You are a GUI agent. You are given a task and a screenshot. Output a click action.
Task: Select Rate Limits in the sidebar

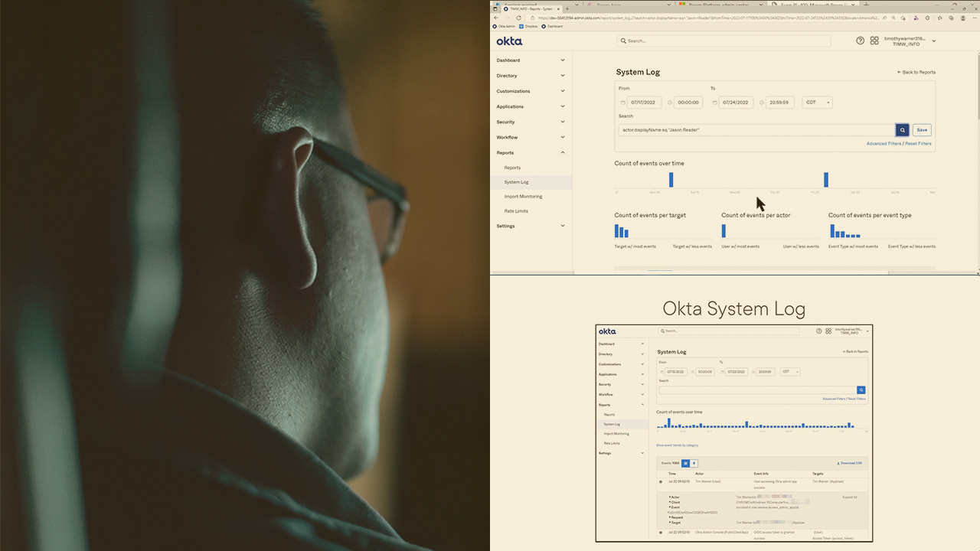pos(516,211)
